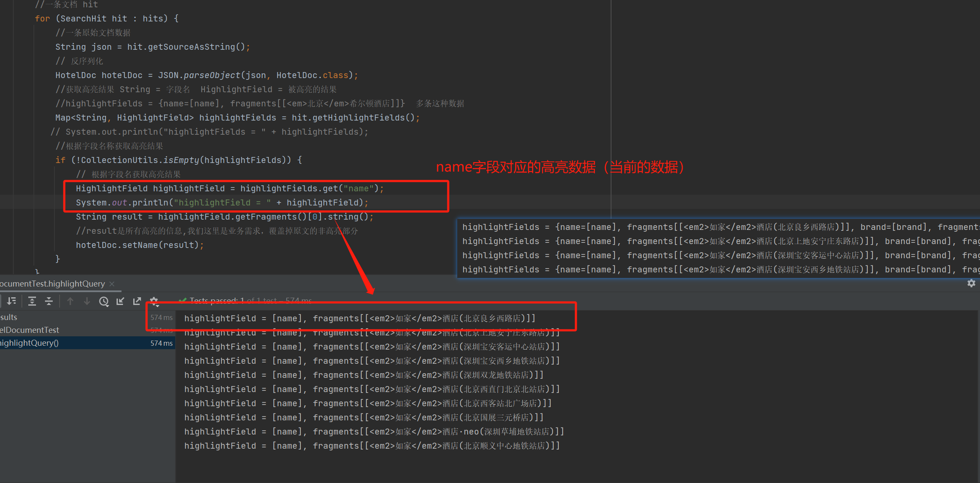Open test history clock icon
The width and height of the screenshot is (980, 483).
(x=104, y=301)
